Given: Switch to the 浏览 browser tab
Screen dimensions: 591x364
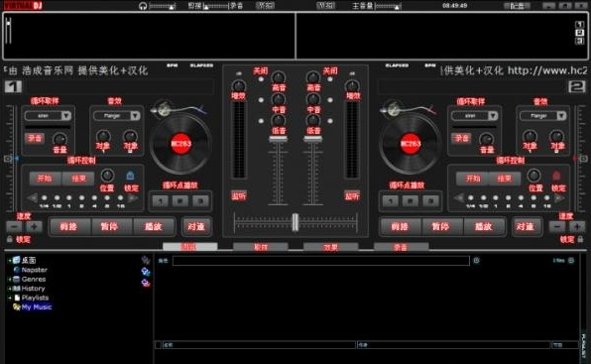Looking at the screenshot, I should pos(190,247).
